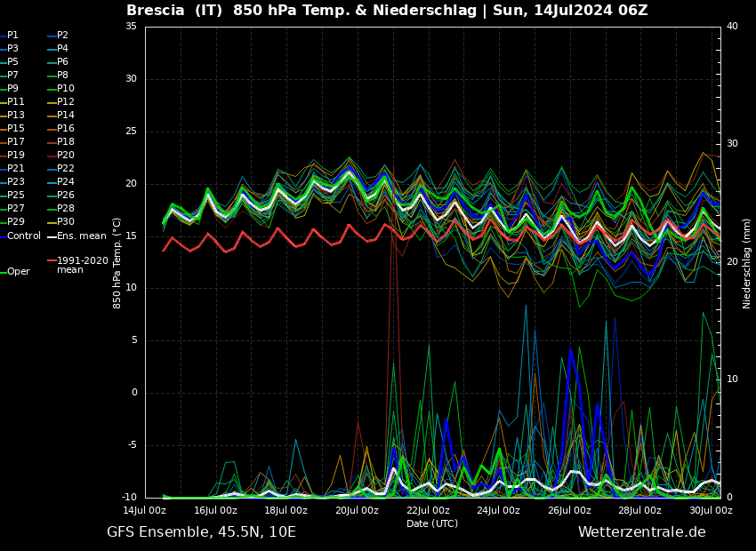Select legend member P28
The height and width of the screenshot is (551, 756).
(x=66, y=209)
